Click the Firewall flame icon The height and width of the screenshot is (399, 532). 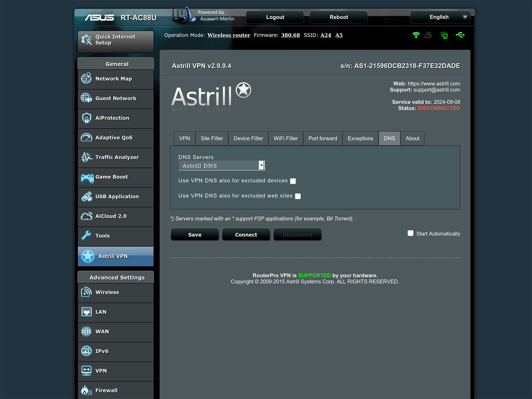[x=86, y=390]
